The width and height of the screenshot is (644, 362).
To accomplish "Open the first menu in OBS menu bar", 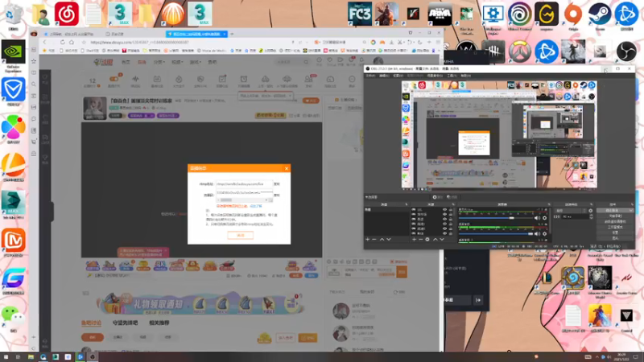I will coord(370,76).
